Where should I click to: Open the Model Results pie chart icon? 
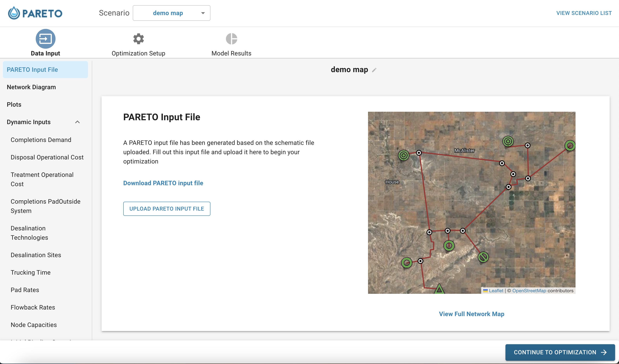click(x=231, y=39)
